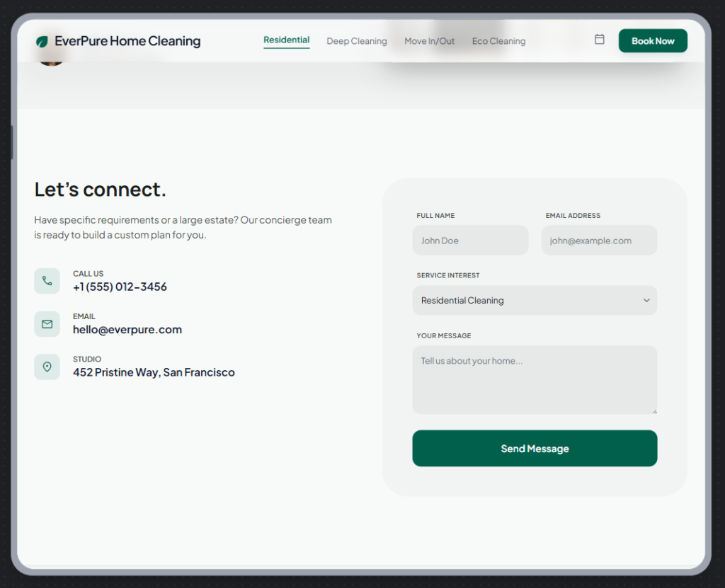Go to the Move In/Out page
The height and width of the screenshot is (588, 725).
pos(429,41)
